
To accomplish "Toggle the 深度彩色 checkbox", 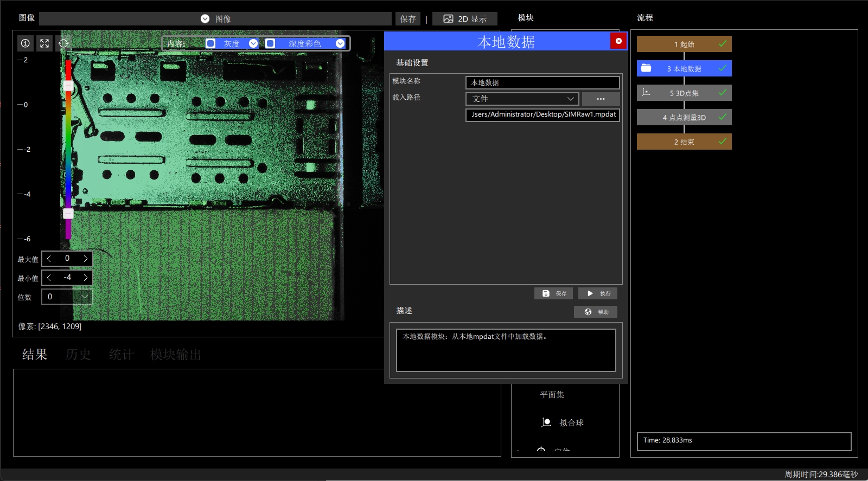I will 270,43.
